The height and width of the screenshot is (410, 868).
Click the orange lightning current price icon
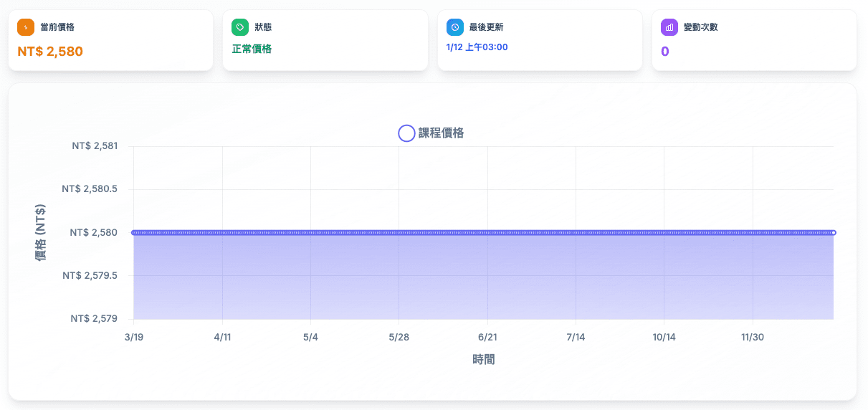[x=26, y=27]
